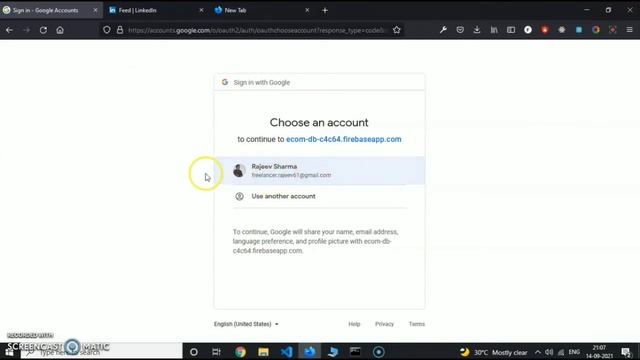Open the downloads panel

[477, 29]
